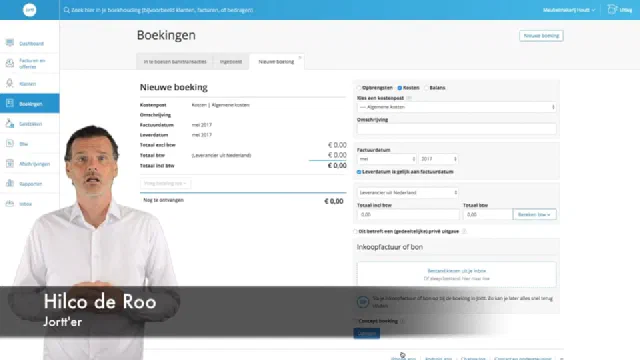Select the Kosten radio button
This screenshot has height=360, width=640.
tap(400, 88)
